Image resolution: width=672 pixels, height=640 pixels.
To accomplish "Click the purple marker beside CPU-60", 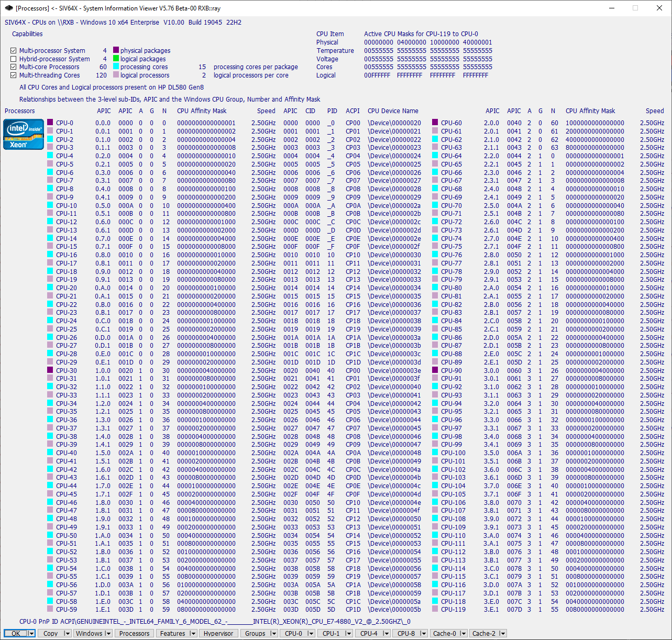I will coord(435,123).
